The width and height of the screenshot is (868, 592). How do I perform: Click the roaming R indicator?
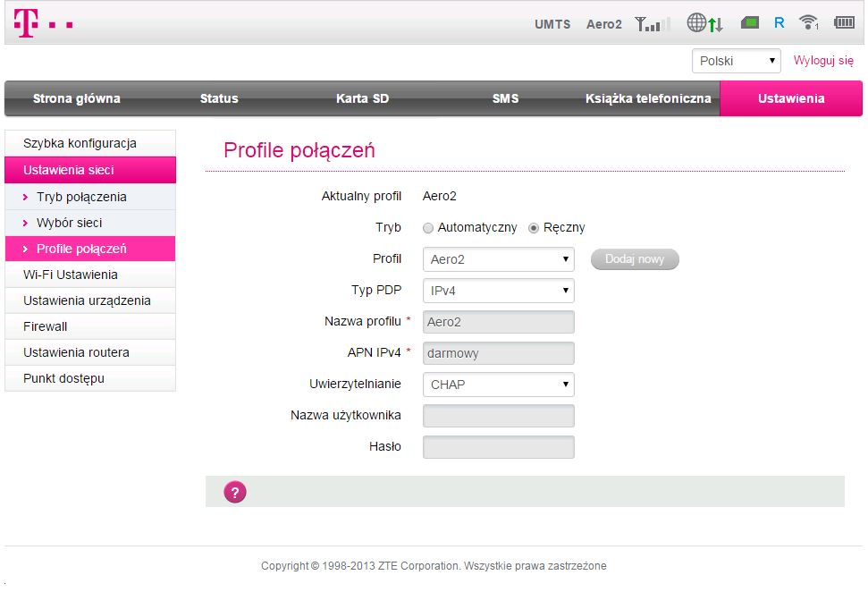780,23
